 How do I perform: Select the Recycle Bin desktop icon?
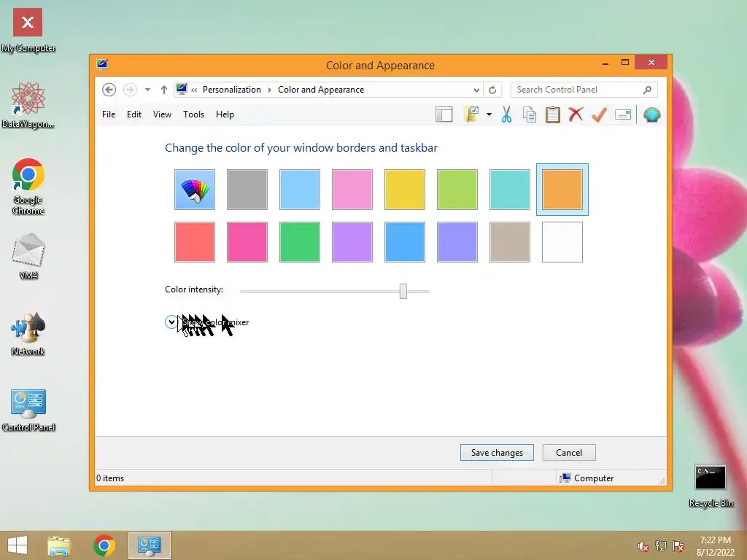click(x=711, y=486)
